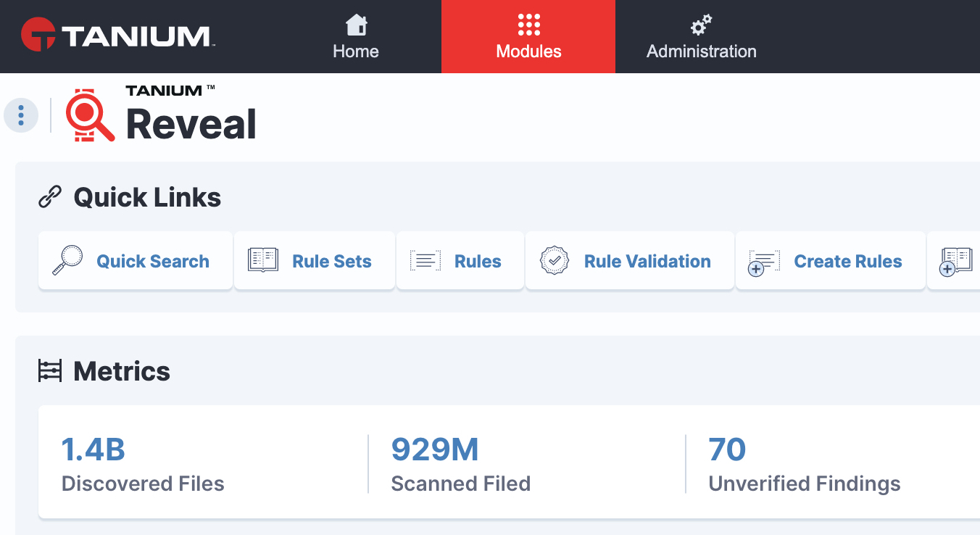Open the Rules quick link

460,261
